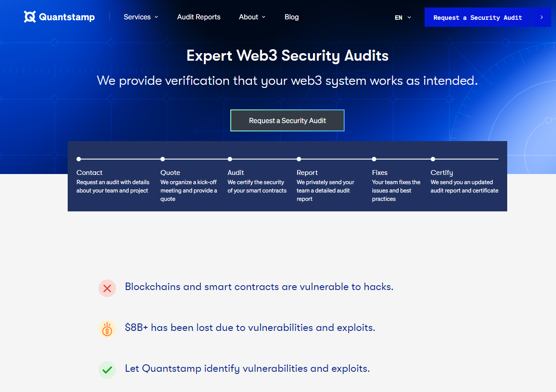Click the Report step heading

(x=307, y=173)
